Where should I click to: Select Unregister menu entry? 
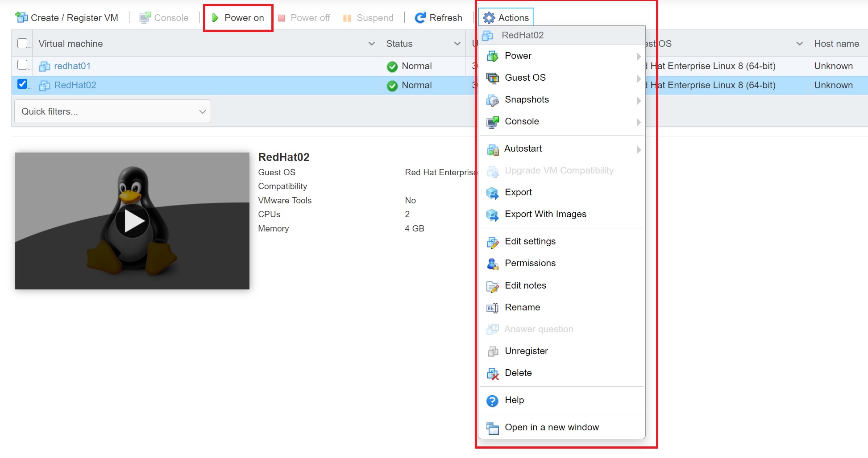coord(562,351)
